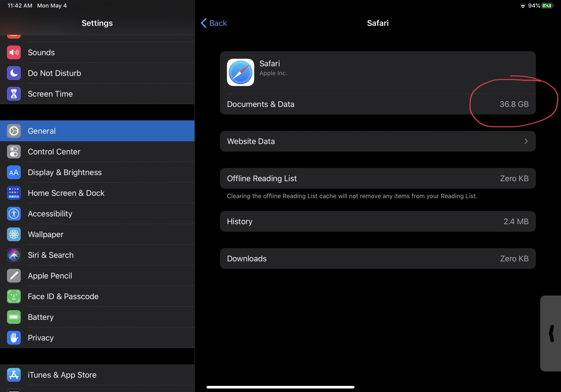Tap the Do Not Disturb moon icon
The height and width of the screenshot is (392, 561).
(14, 73)
